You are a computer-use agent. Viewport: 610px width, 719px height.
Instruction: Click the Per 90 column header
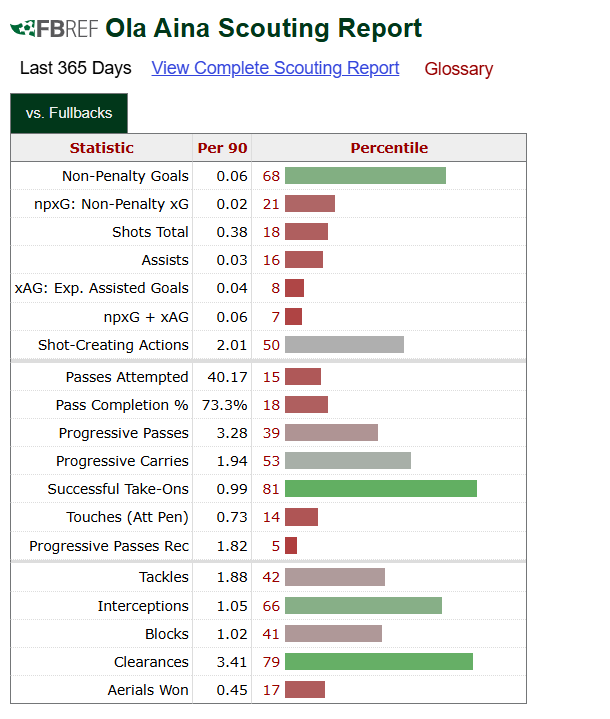[x=222, y=148]
